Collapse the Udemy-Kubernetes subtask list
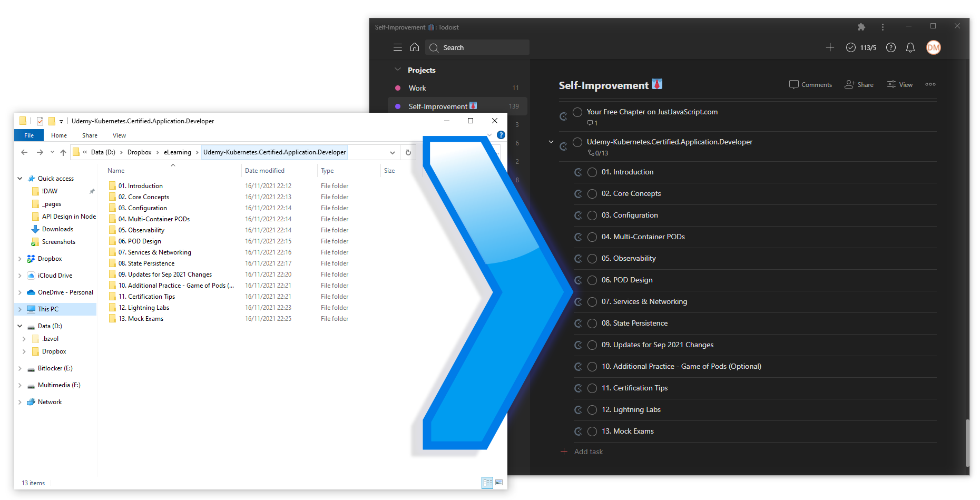The width and height of the screenshot is (980, 500). 551,142
